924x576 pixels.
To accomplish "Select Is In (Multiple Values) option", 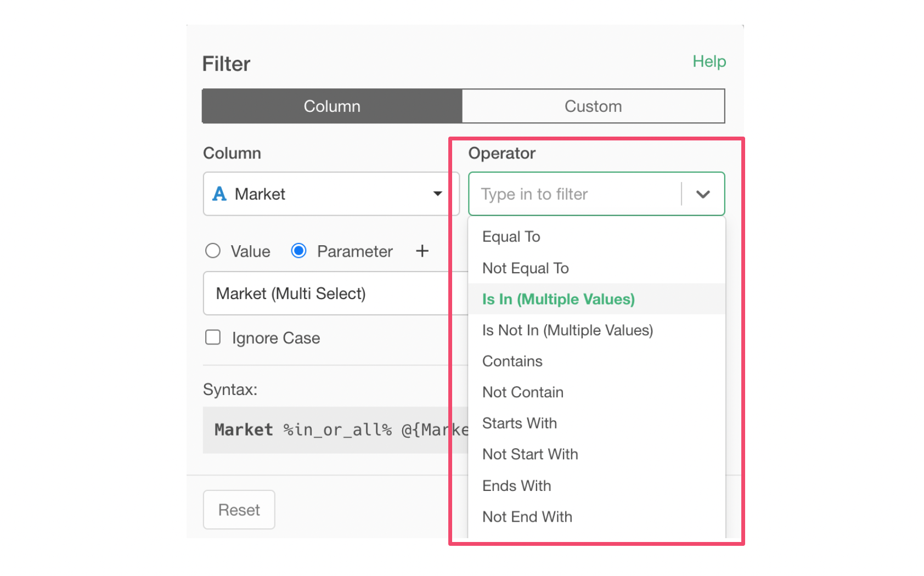I will coord(558,300).
